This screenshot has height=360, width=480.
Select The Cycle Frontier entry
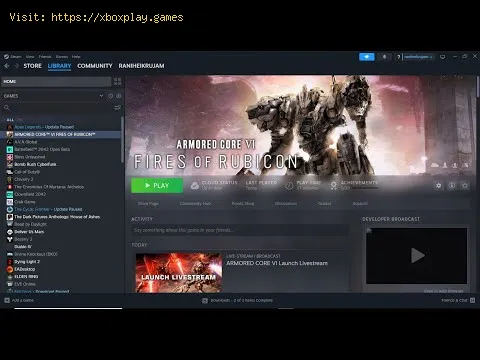(48, 209)
